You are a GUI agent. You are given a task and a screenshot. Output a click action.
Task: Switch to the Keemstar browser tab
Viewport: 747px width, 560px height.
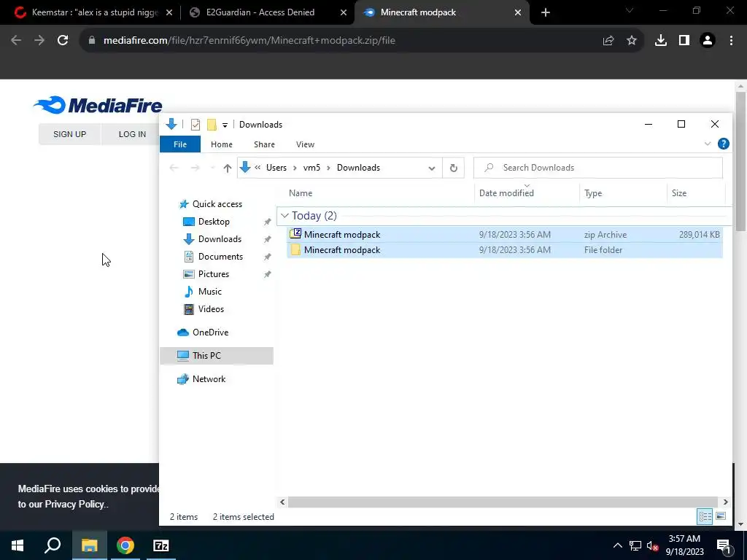click(x=94, y=13)
